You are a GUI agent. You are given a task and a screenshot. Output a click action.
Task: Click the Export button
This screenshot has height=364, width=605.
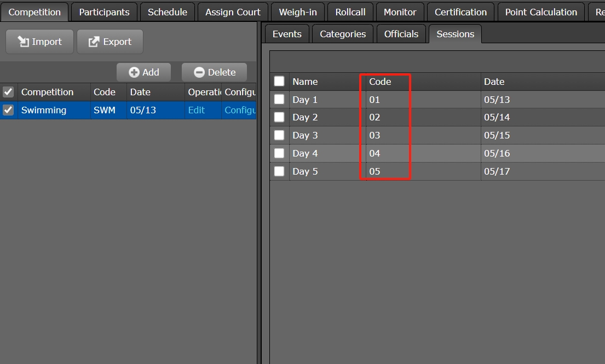pyautogui.click(x=110, y=42)
